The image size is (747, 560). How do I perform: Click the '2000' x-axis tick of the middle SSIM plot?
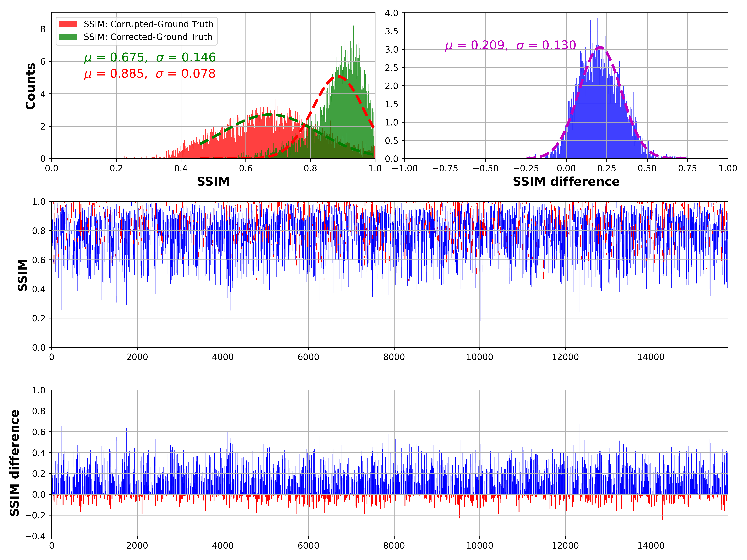pyautogui.click(x=137, y=357)
